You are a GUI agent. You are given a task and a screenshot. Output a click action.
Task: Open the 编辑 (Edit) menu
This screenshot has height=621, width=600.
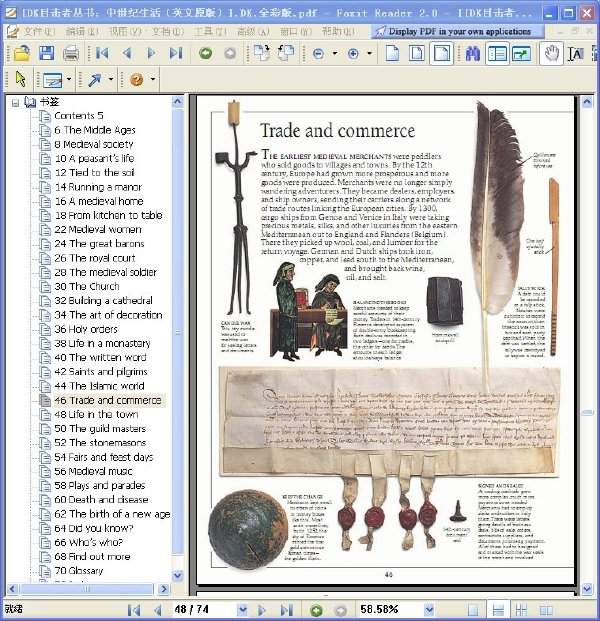[x=82, y=31]
